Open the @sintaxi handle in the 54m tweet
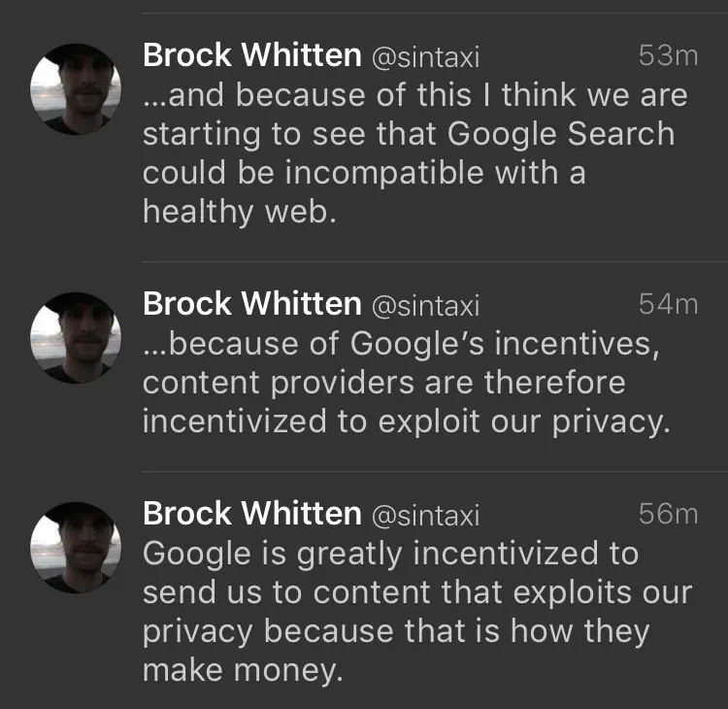 [426, 306]
